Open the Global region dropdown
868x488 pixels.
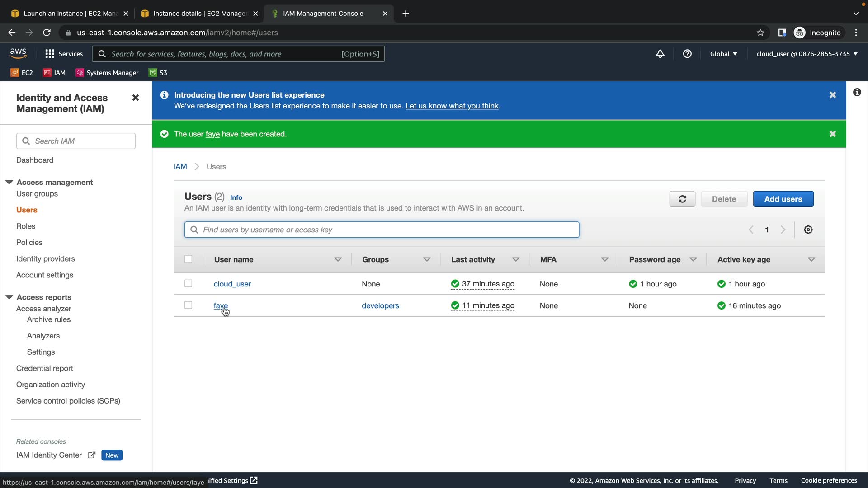(x=723, y=54)
